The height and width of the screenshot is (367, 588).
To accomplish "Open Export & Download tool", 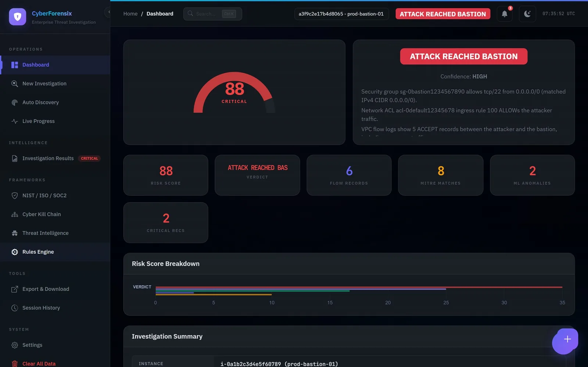I will point(55,289).
